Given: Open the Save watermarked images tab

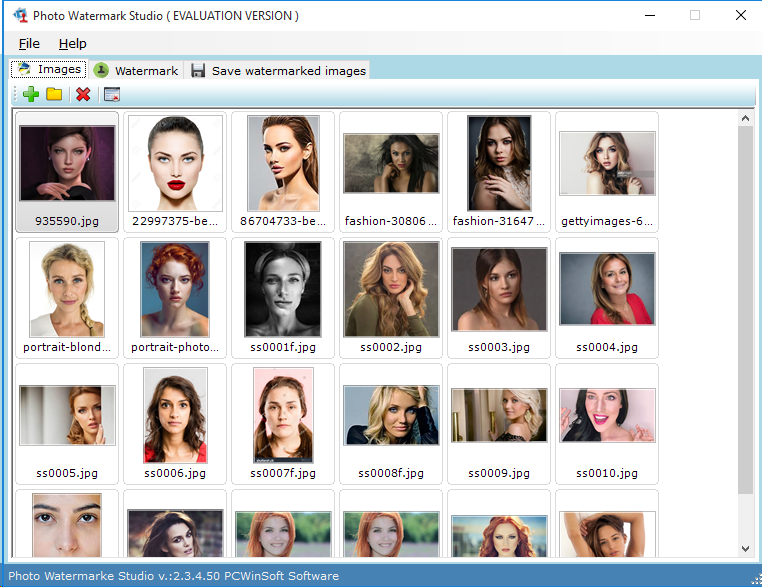Looking at the screenshot, I should coord(278,70).
